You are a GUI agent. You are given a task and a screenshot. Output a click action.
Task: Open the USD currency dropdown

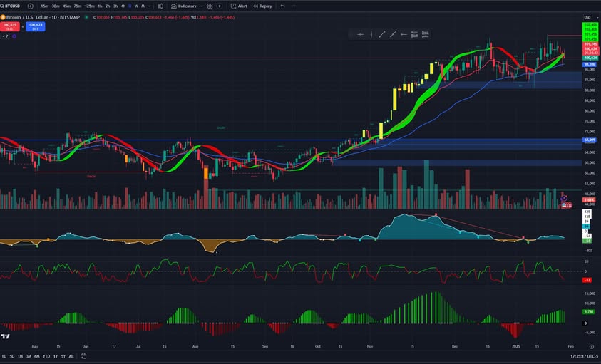tap(588, 17)
